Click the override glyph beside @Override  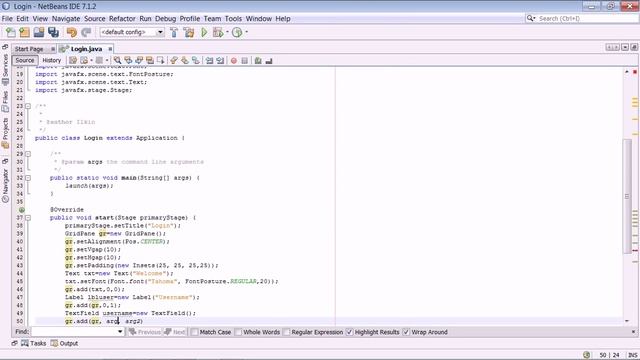tap(22, 210)
